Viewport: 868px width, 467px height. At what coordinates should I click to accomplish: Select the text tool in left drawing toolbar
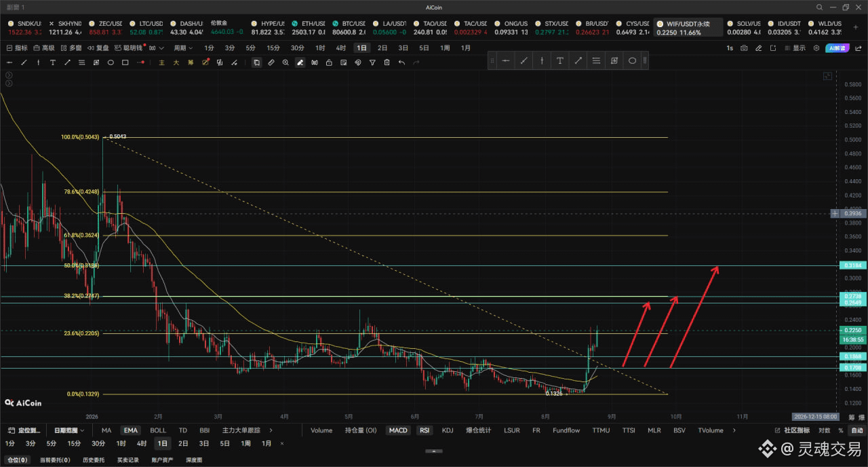coord(53,62)
